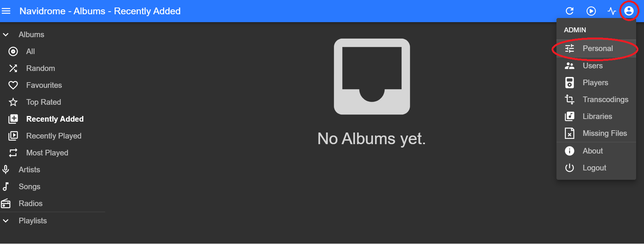Click the user account avatar icon
The width and height of the screenshot is (644, 244).
[629, 11]
